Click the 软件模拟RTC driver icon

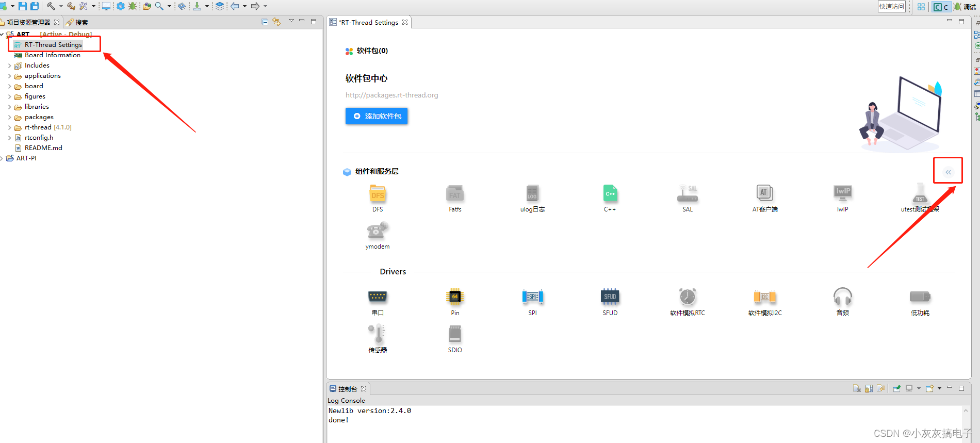click(688, 297)
